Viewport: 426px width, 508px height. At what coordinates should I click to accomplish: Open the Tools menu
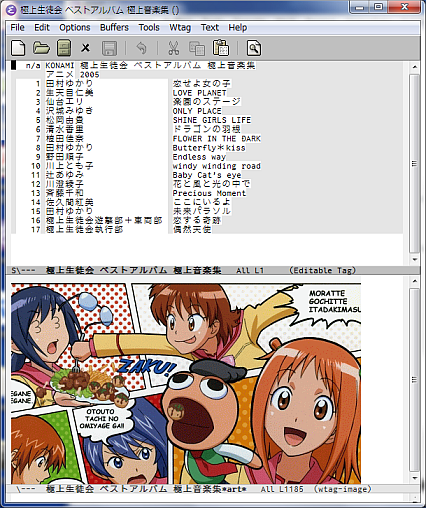[x=149, y=27]
